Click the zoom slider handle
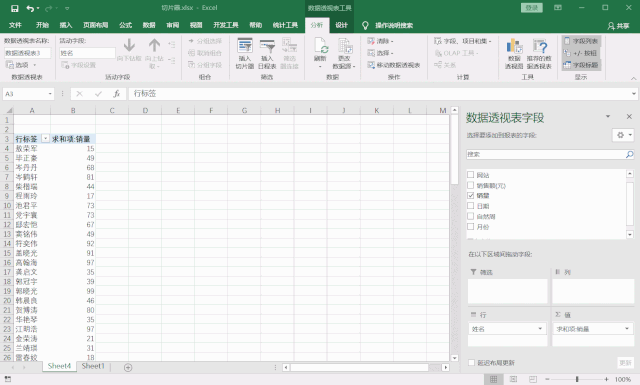Screen dimensions: 640x385 pyautogui.click(x=577, y=379)
